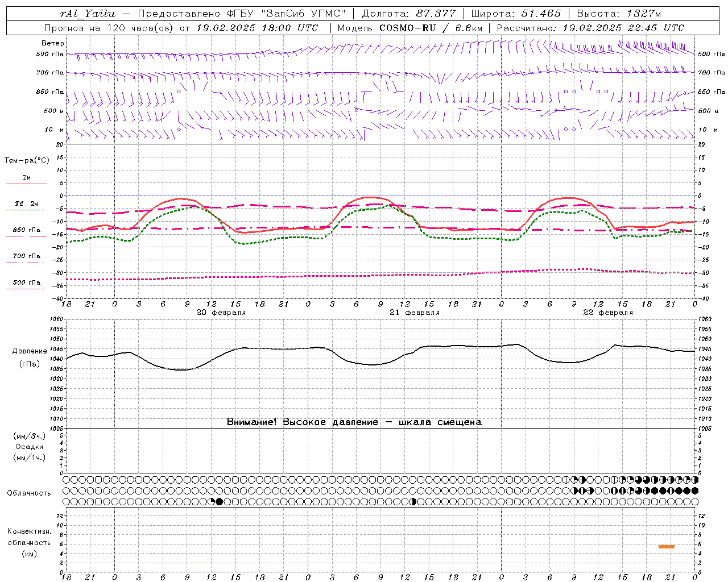Click the 21 февраля date label
728x582 pixels.
point(415,313)
